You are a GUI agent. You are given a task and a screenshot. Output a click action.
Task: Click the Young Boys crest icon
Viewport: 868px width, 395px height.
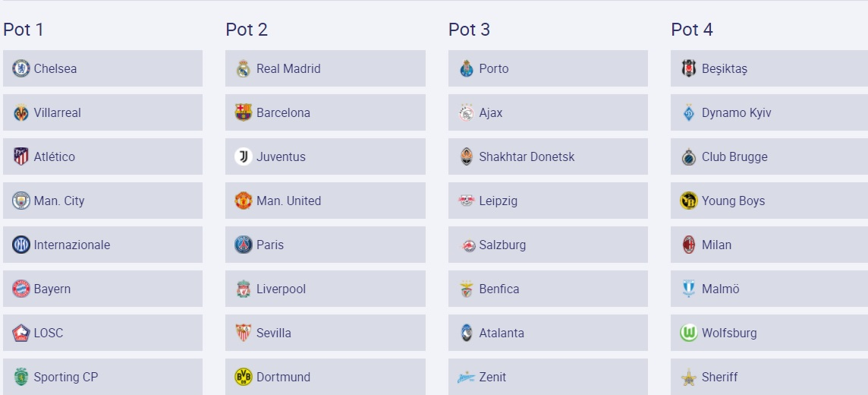click(x=689, y=201)
